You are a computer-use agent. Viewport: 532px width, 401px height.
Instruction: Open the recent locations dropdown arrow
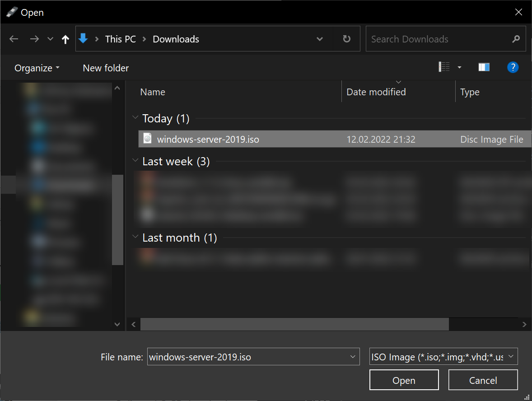(50, 39)
